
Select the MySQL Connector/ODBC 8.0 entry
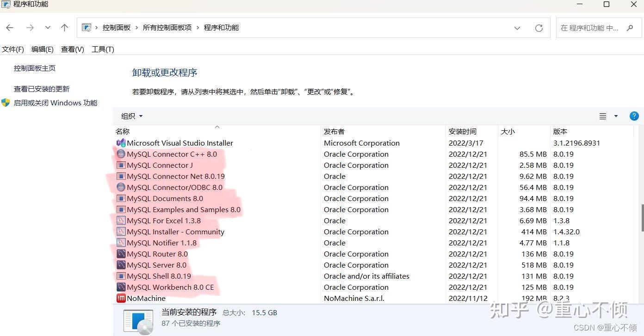pyautogui.click(x=174, y=187)
